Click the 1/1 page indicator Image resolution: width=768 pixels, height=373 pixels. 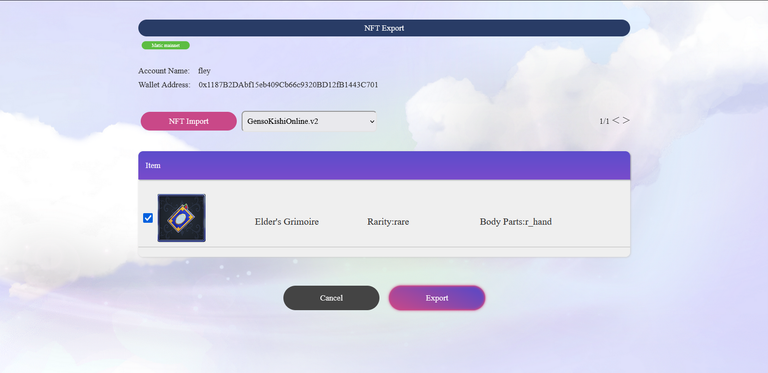[604, 121]
